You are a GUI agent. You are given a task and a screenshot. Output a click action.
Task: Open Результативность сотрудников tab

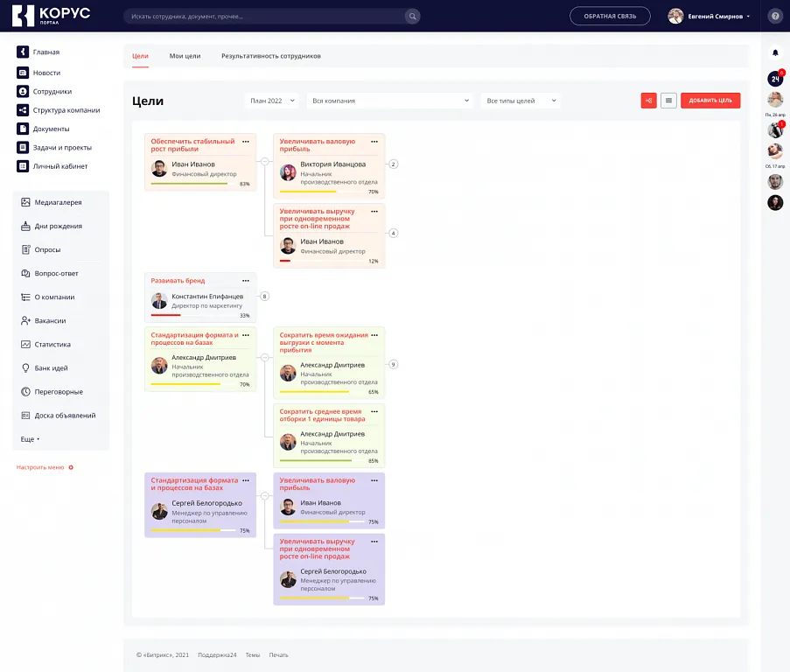pos(270,56)
